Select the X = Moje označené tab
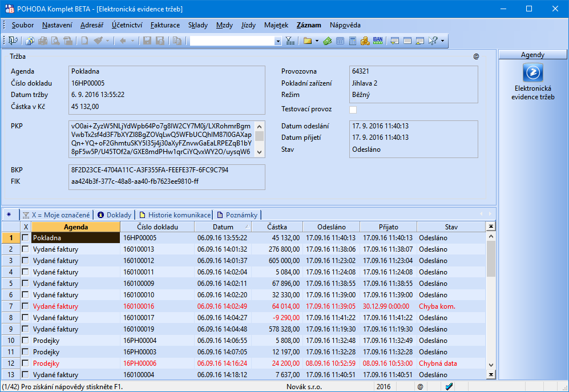 [x=57, y=215]
